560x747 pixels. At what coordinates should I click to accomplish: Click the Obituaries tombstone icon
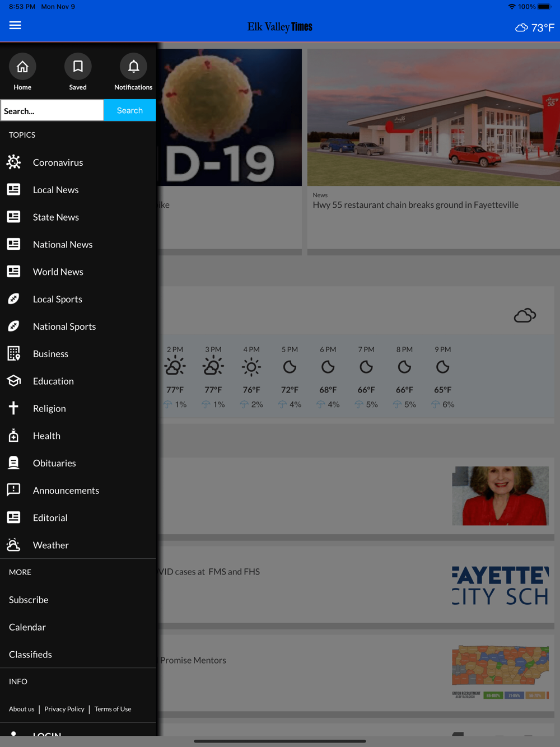click(x=13, y=463)
